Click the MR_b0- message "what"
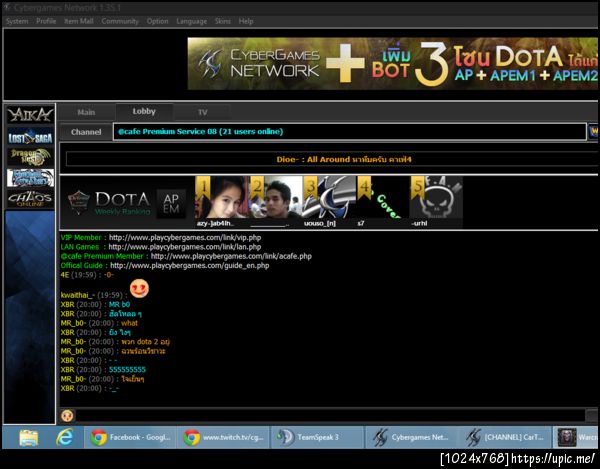 click(129, 323)
